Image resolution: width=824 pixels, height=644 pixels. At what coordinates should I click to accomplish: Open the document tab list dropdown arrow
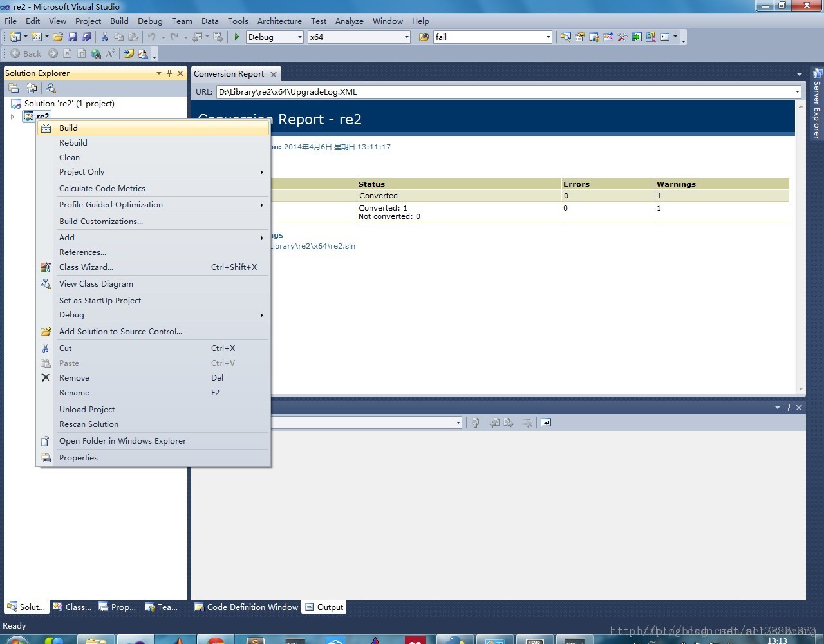800,74
